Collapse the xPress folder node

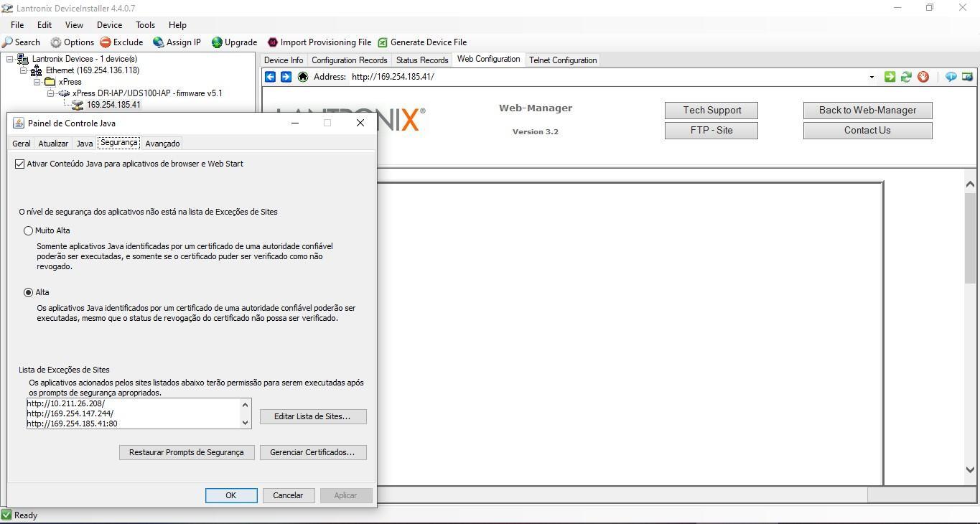pyautogui.click(x=37, y=82)
